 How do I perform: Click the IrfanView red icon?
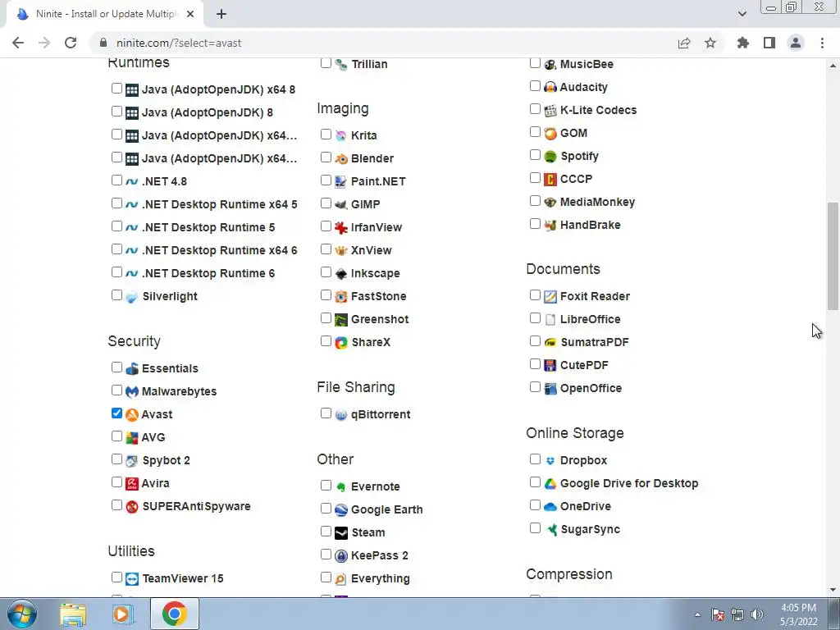tap(341, 228)
